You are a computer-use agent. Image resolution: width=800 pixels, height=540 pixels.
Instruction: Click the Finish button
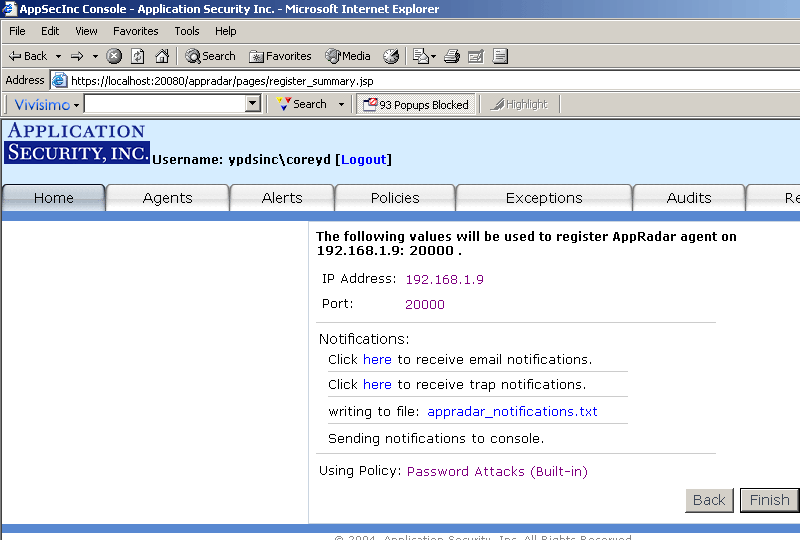(x=769, y=500)
